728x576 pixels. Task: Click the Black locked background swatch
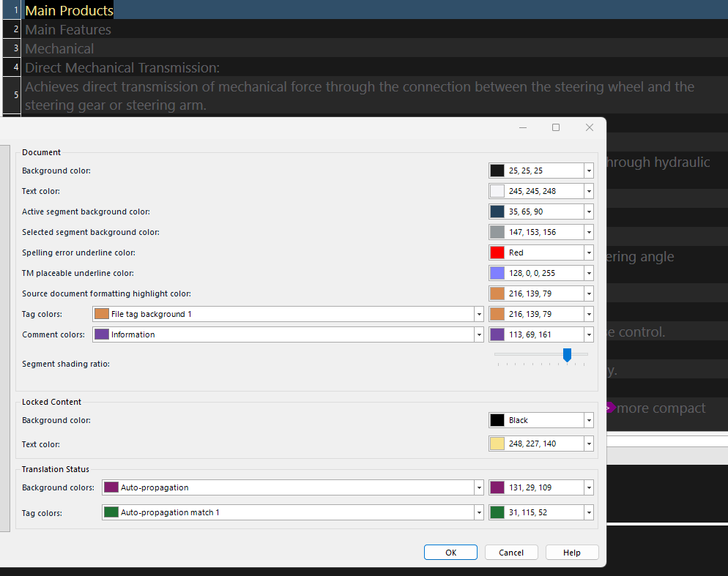pyautogui.click(x=497, y=420)
